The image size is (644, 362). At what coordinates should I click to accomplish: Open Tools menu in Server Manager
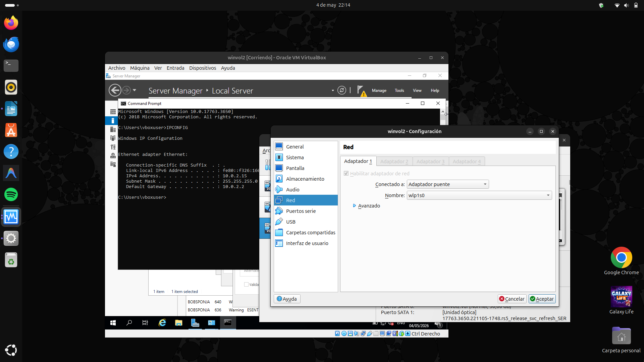[x=399, y=90]
